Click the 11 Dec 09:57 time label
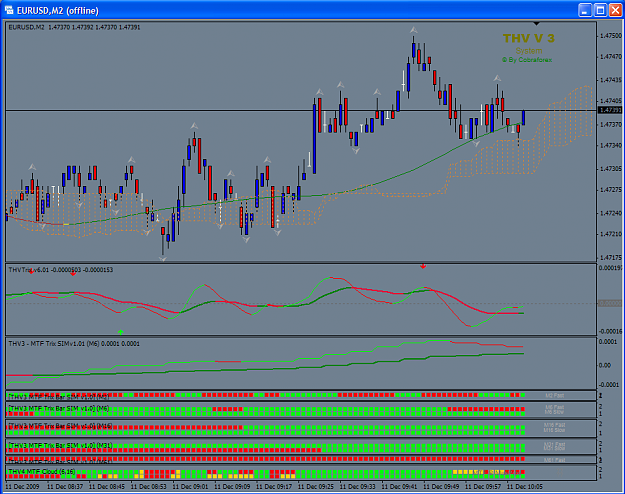This screenshot has height=494, width=625. pos(483,486)
